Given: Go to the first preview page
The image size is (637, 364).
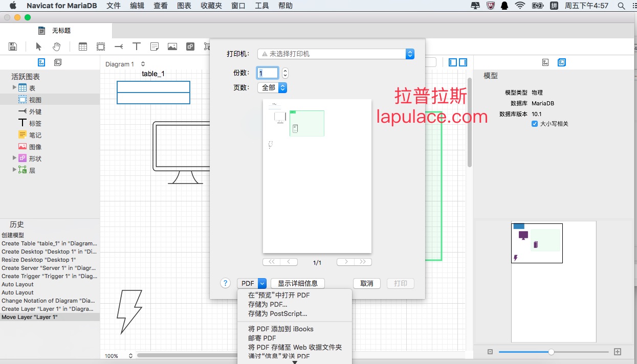Looking at the screenshot, I should 271,262.
